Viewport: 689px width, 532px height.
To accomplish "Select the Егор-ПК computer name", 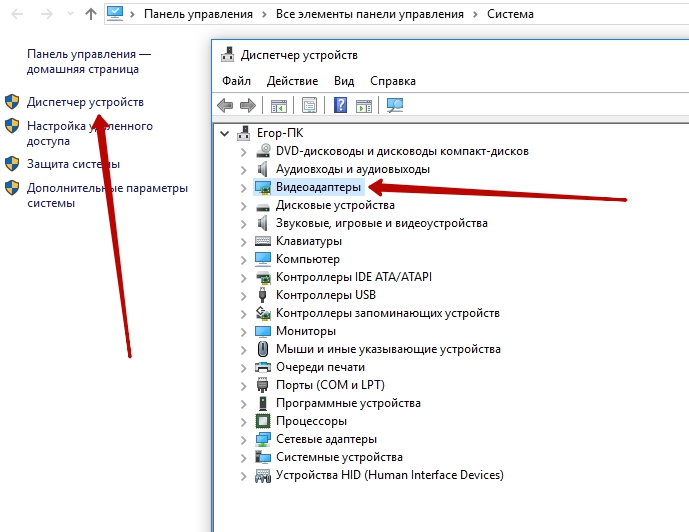I will [x=280, y=133].
